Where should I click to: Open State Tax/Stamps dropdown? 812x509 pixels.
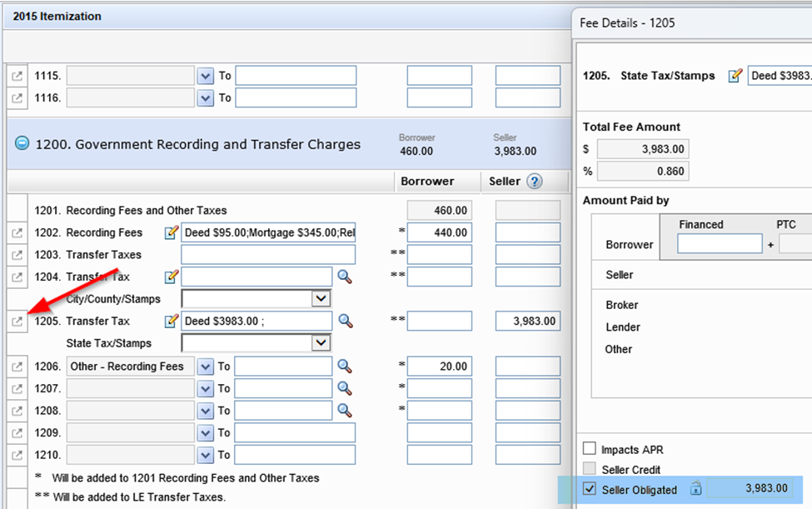click(321, 342)
